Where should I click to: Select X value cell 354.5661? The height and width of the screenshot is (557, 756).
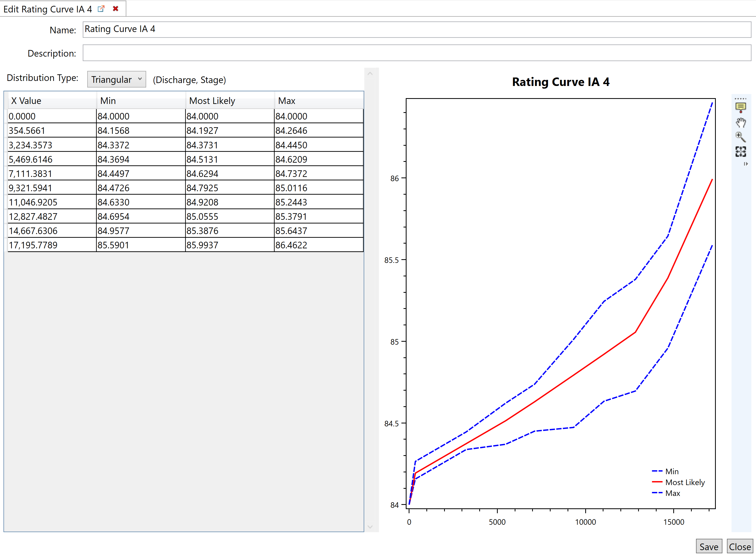pyautogui.click(x=52, y=130)
